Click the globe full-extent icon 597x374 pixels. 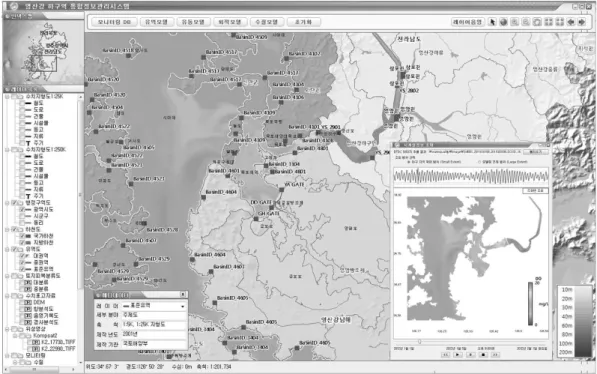pyautogui.click(x=503, y=22)
